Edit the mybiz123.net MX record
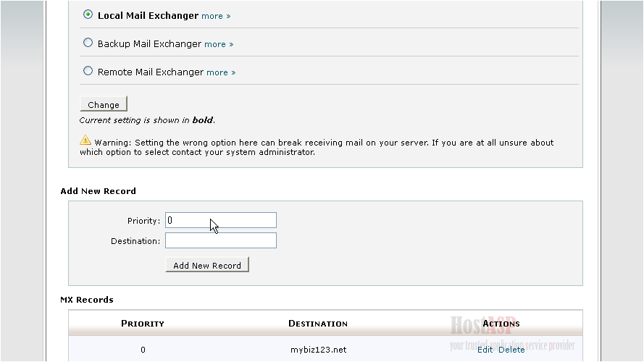 click(x=485, y=350)
